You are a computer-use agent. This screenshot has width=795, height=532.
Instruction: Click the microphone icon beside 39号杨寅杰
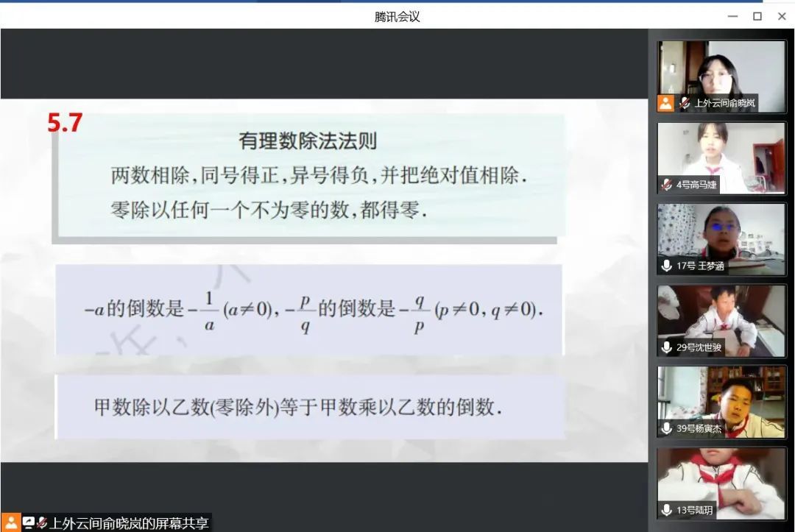coord(667,429)
